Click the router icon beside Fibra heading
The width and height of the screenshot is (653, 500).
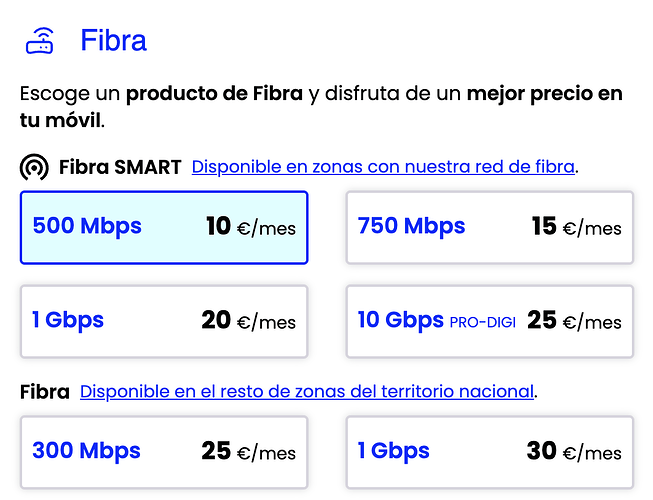(40, 41)
